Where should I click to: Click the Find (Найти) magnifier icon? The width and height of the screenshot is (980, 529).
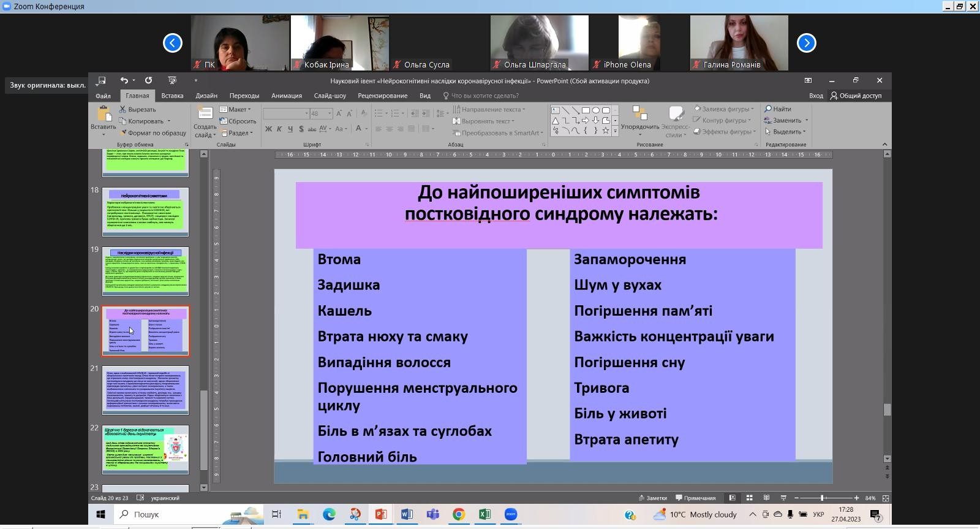click(768, 109)
